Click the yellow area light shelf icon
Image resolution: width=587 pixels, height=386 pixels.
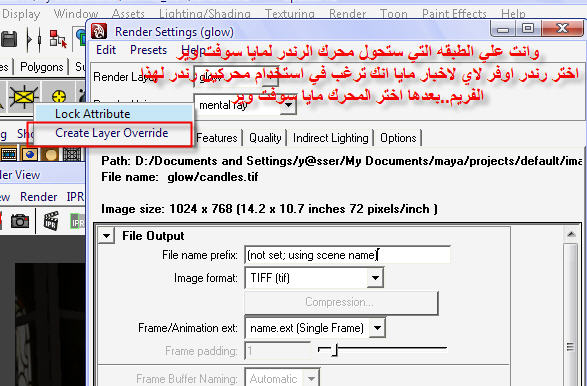(24, 97)
